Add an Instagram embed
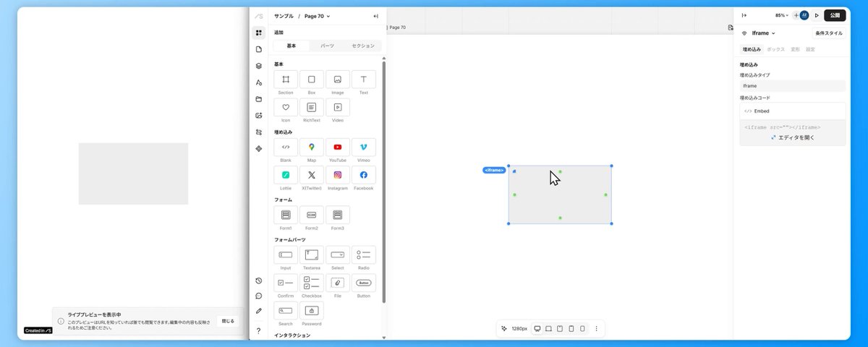This screenshot has width=868, height=347. 338,175
